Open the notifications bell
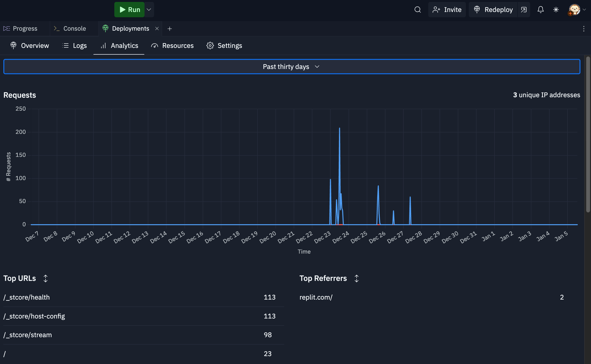591x364 pixels. (x=540, y=10)
